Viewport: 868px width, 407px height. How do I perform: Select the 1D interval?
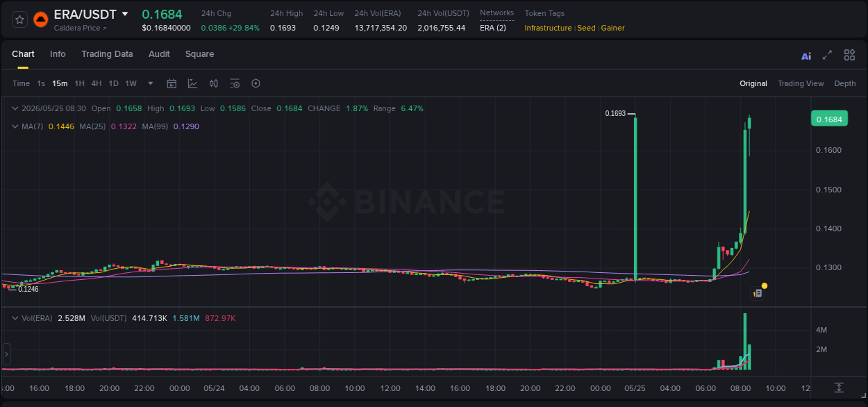coord(113,83)
